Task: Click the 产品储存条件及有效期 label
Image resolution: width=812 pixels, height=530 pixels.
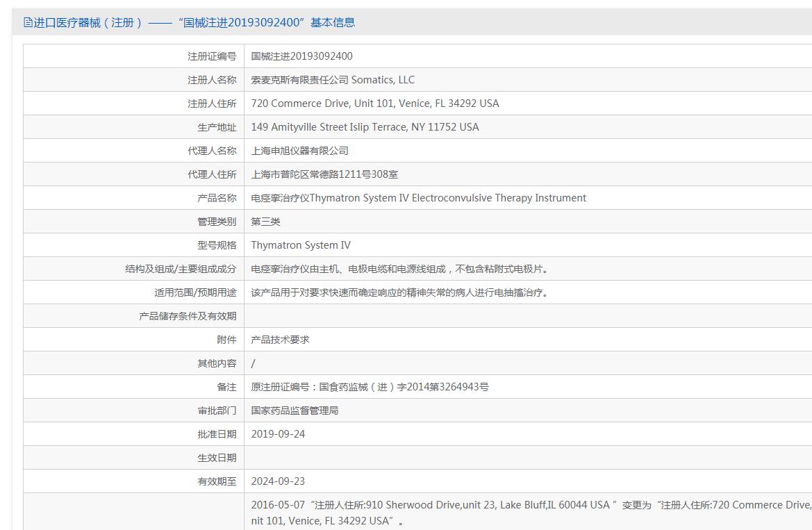Action: [188, 316]
